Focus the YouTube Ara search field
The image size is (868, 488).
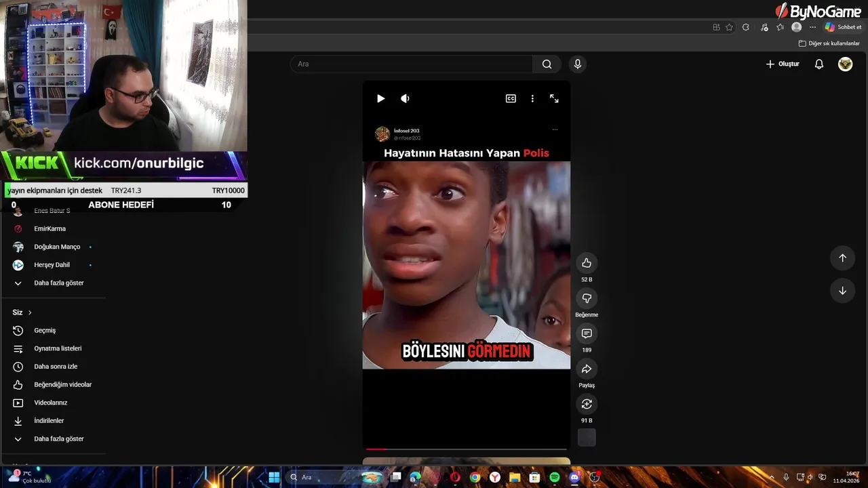pyautogui.click(x=412, y=64)
